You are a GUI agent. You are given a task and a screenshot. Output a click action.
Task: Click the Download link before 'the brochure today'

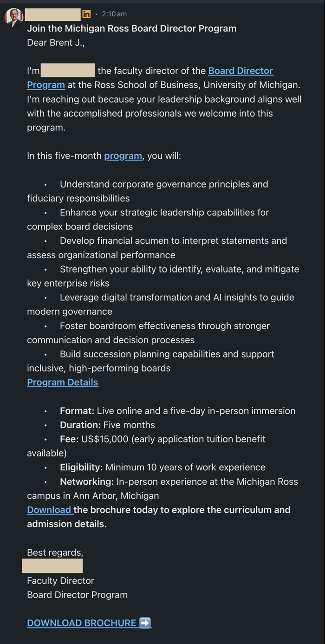point(49,510)
